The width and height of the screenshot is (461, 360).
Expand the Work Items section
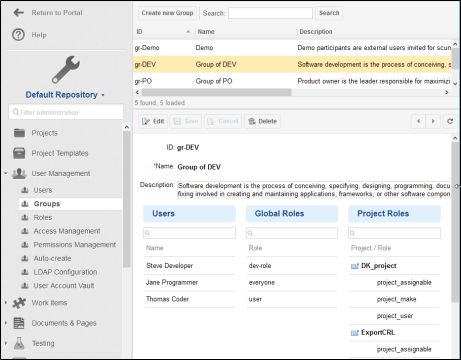(x=6, y=303)
